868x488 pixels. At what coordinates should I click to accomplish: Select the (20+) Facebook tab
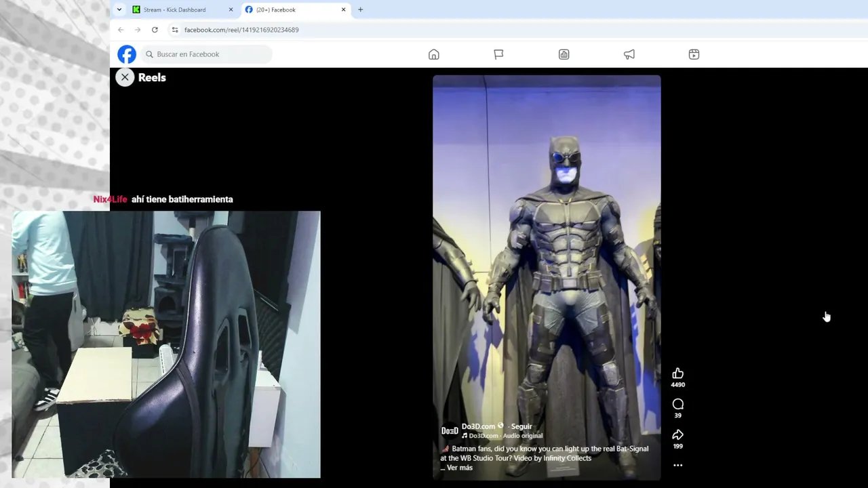[296, 9]
